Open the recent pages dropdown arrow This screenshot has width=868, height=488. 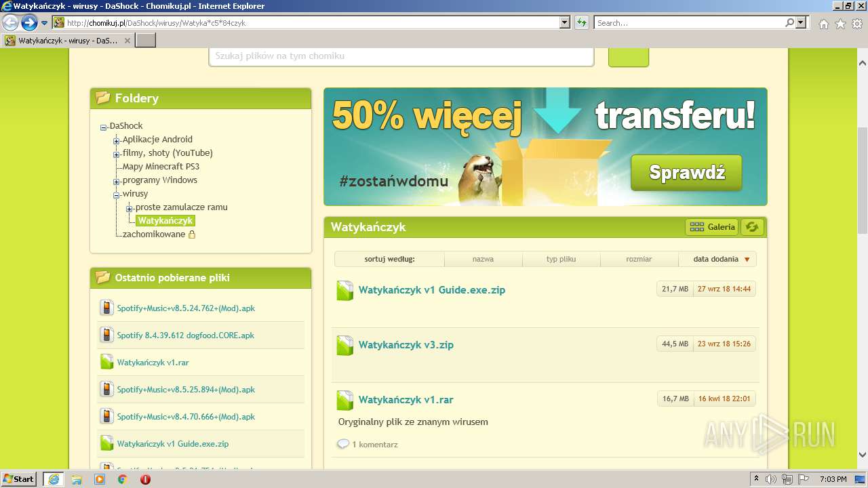[45, 23]
